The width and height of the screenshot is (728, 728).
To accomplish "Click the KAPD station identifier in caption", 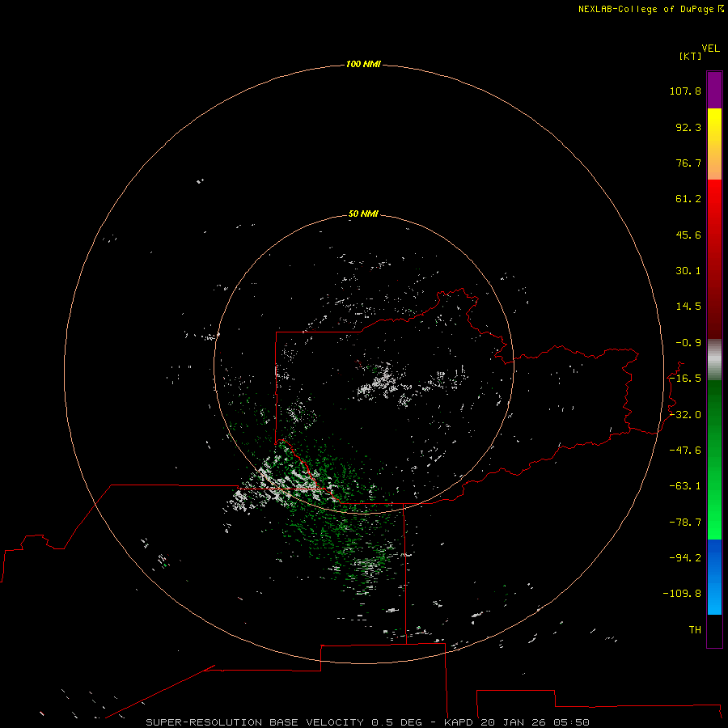I will (x=459, y=722).
